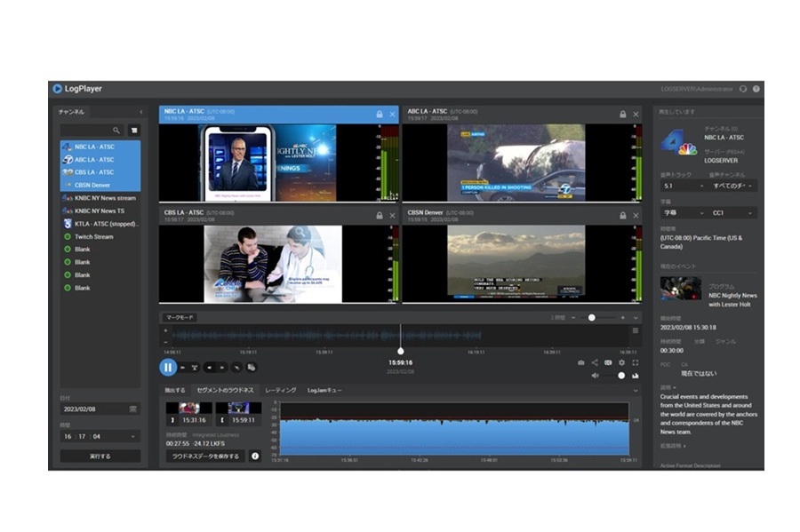The image size is (800, 532).
Task: Click the audio meter icon beside volume
Action: point(636,376)
